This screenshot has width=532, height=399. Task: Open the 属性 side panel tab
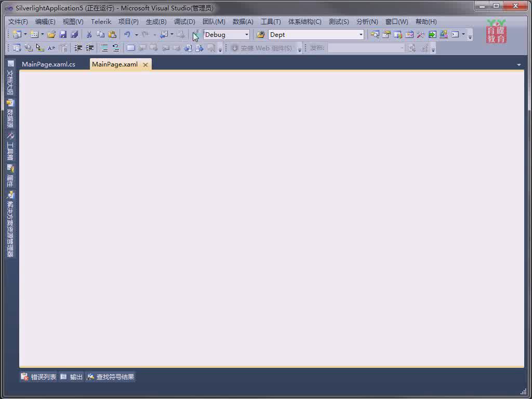(x=10, y=176)
